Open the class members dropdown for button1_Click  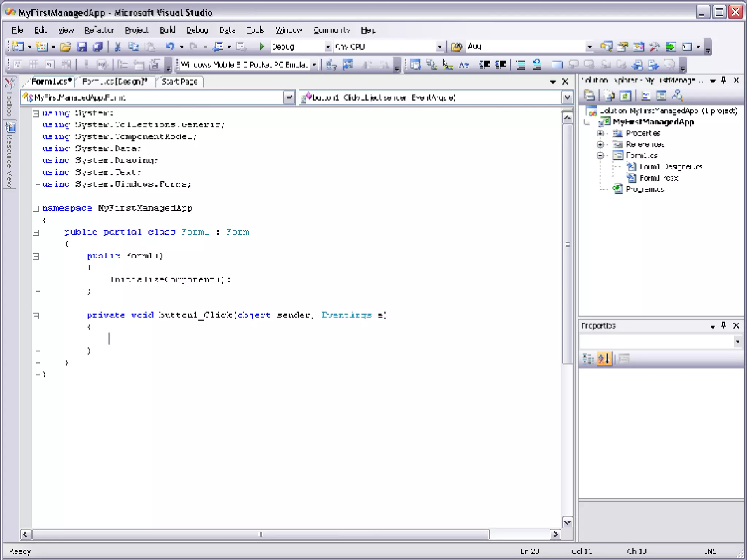566,98
